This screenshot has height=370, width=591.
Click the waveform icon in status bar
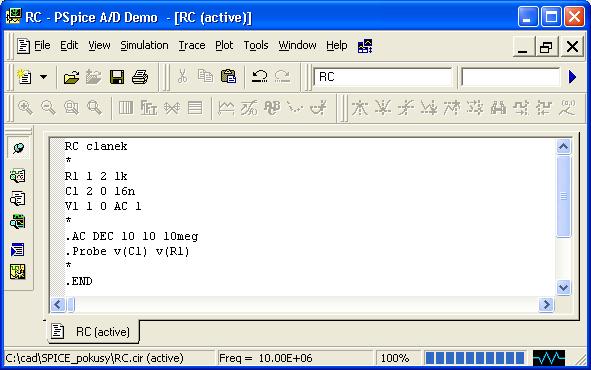tap(549, 358)
